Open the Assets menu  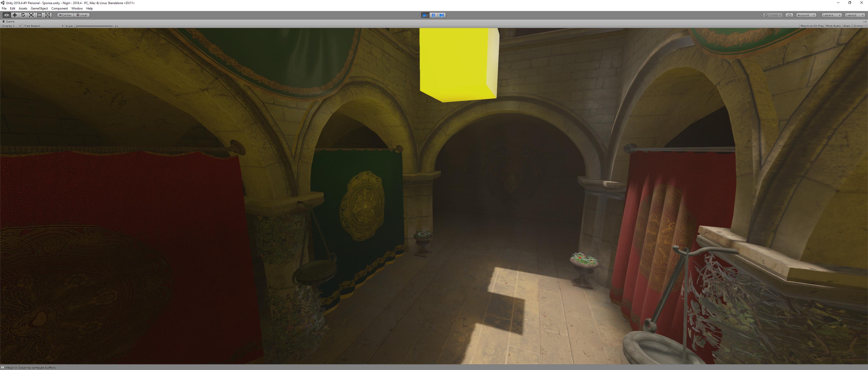coord(23,8)
